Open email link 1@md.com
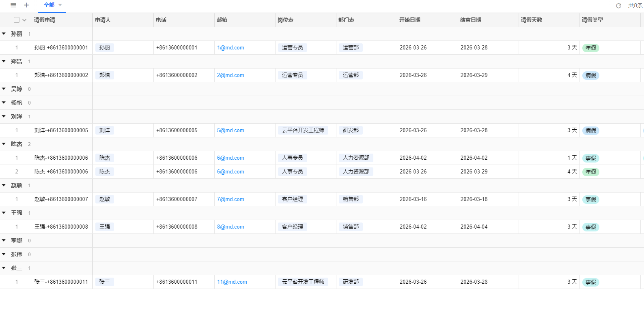Image resolution: width=644 pixels, height=321 pixels. click(x=230, y=48)
